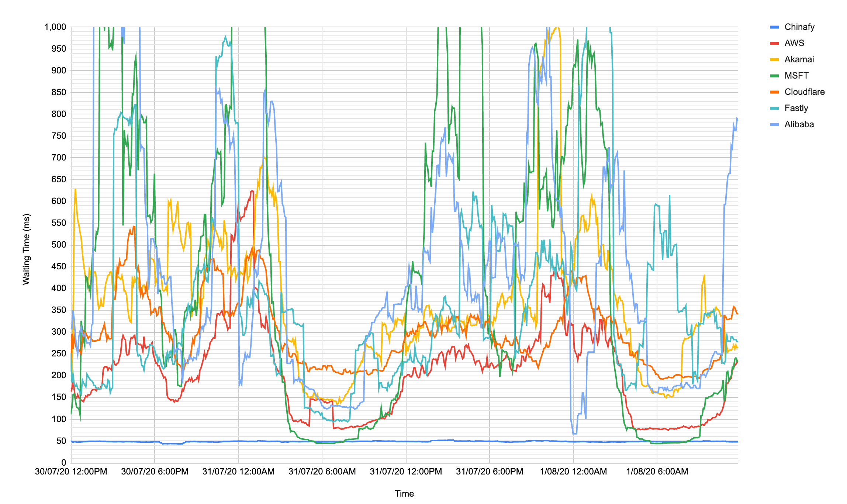Click the 30/07/20 12:00PM time label
Screen dimensions: 847x504
[71, 472]
